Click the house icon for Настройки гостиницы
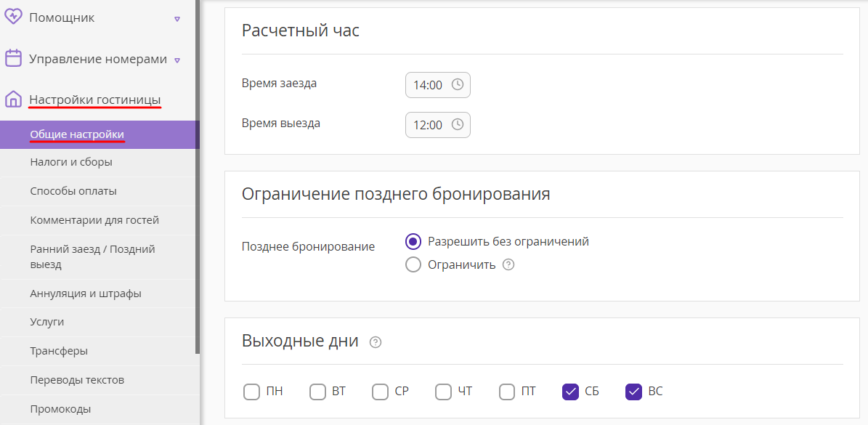 tap(13, 100)
